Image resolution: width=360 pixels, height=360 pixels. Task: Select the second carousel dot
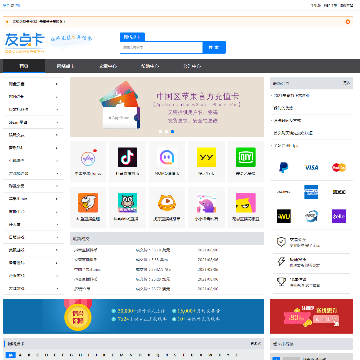click(166, 132)
